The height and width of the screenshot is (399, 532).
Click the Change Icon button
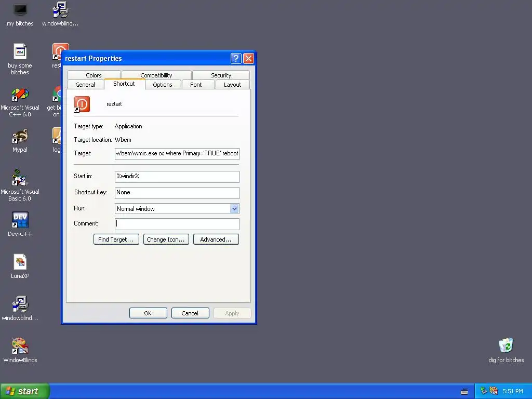[x=166, y=239]
